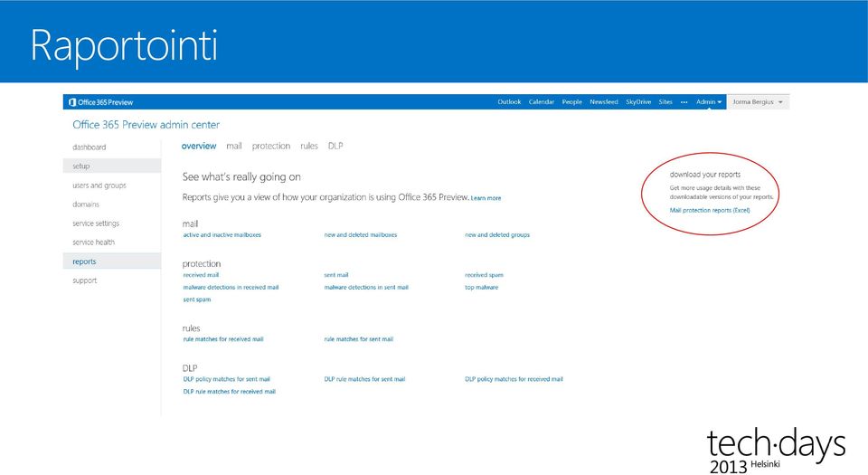Open SkyDrive from the top bar
868x475 pixels.
click(x=638, y=102)
